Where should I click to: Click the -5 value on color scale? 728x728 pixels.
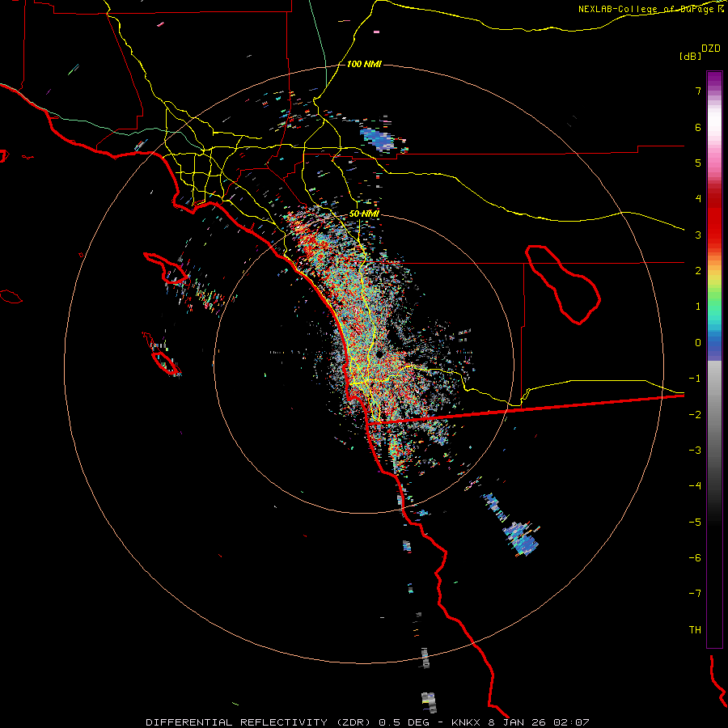click(695, 522)
